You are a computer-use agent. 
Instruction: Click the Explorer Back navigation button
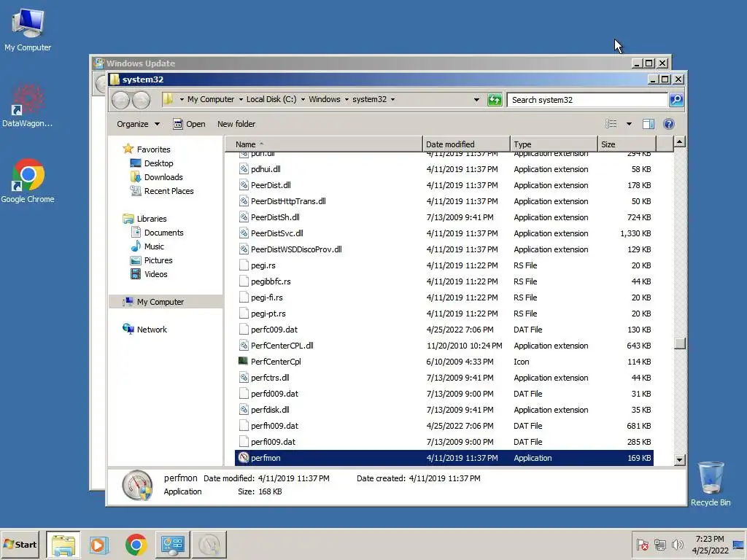pyautogui.click(x=120, y=100)
